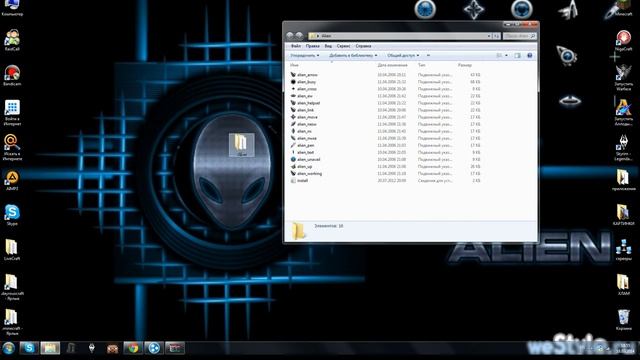Screen dimensions: 640x360
Task: Open Skype desktop shortcut
Action: pos(12,215)
